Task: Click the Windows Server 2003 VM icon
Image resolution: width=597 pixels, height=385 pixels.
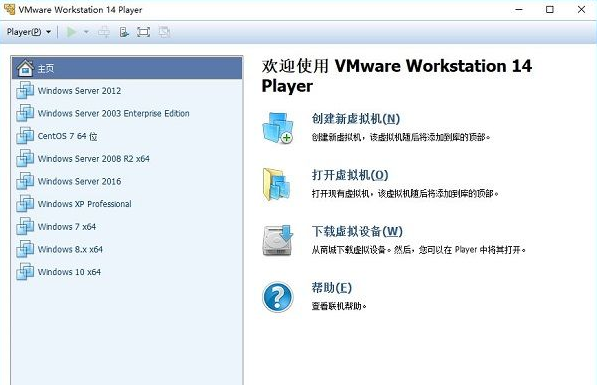Action: coord(25,113)
